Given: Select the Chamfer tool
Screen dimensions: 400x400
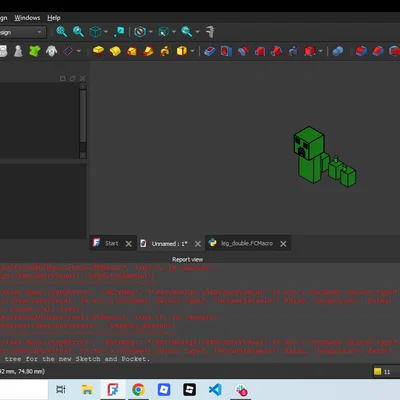Looking at the screenshot, I should pos(378,51).
